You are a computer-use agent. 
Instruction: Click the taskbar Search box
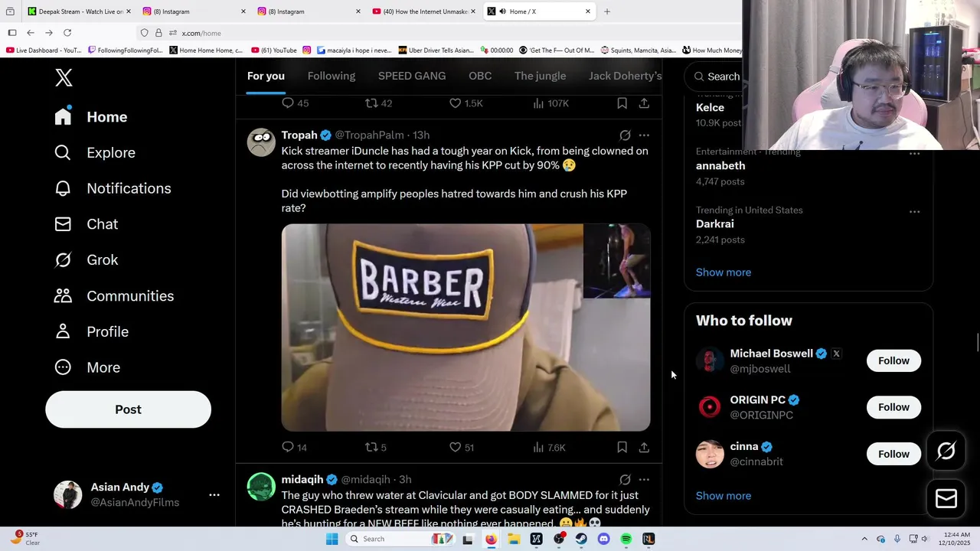click(x=400, y=539)
